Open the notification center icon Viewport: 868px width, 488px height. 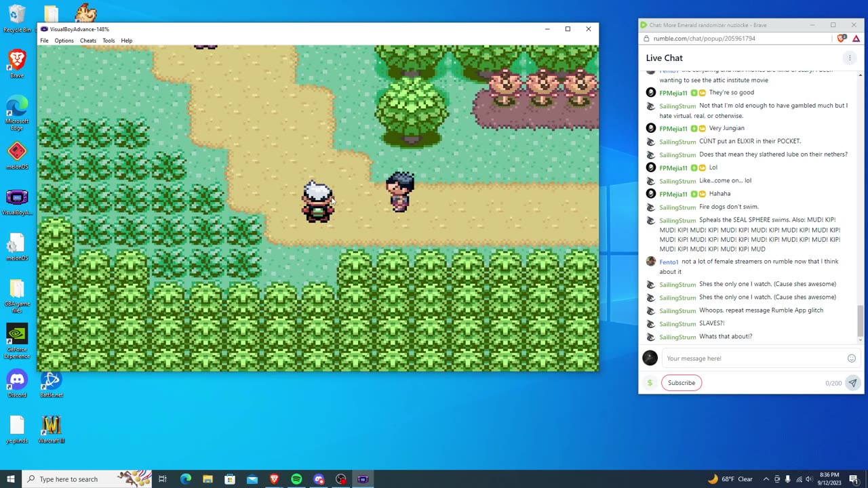[854, 479]
